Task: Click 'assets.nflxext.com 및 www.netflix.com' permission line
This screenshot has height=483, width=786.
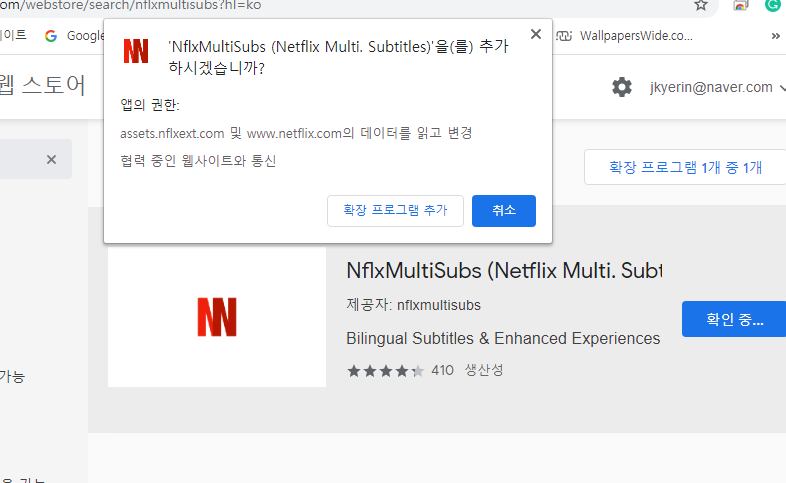Action: 296,133
